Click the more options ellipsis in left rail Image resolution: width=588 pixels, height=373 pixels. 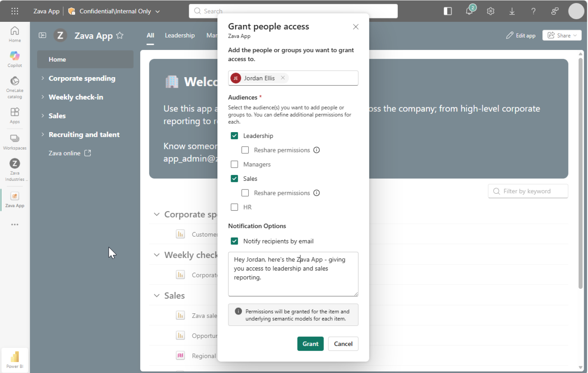[15, 225]
